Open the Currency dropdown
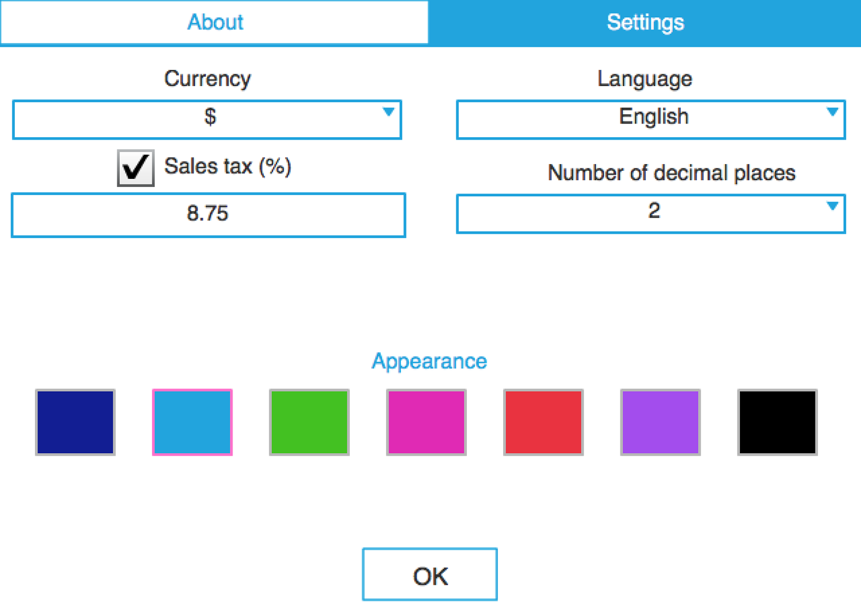This screenshot has height=616, width=861. click(x=207, y=119)
